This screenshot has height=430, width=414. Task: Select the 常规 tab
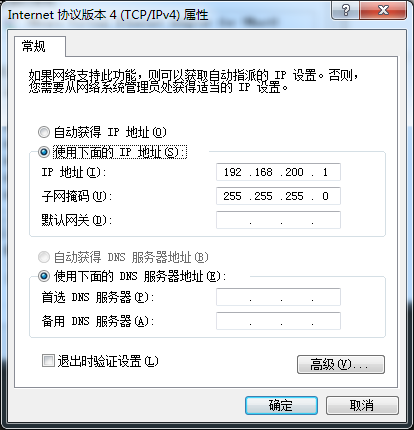[x=33, y=46]
